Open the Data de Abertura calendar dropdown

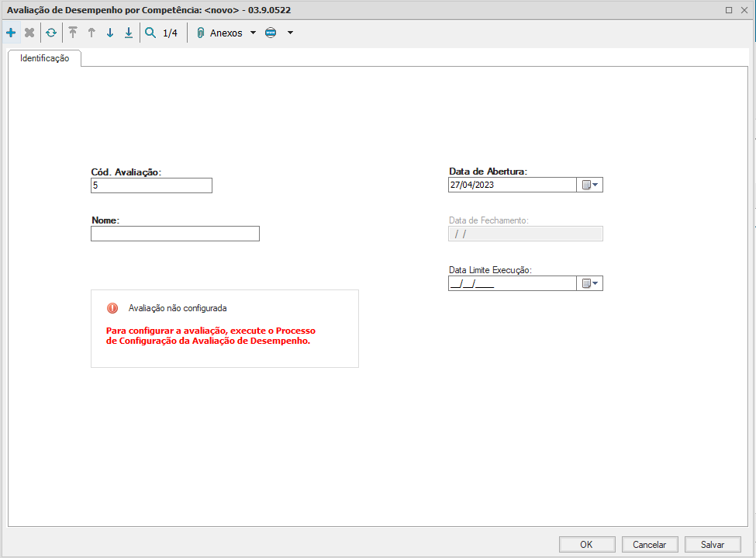(590, 185)
